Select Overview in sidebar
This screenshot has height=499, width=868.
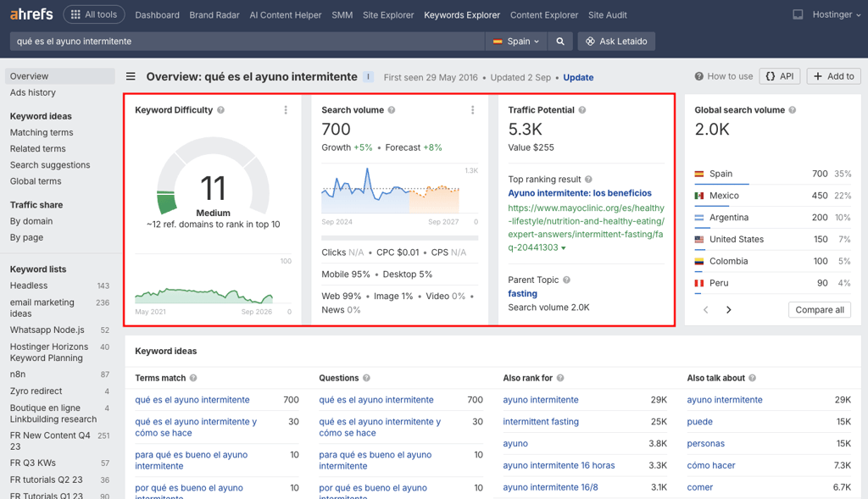pos(60,76)
